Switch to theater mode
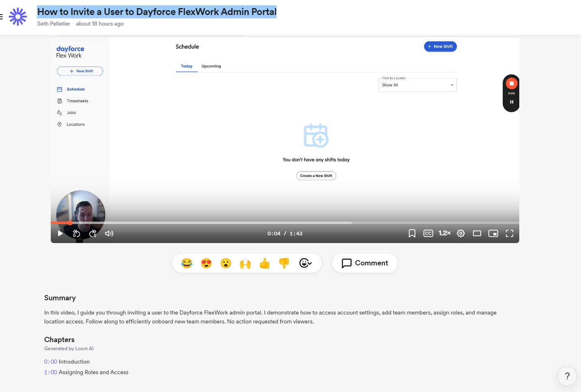Viewport: 581px width, 392px height. tap(477, 233)
